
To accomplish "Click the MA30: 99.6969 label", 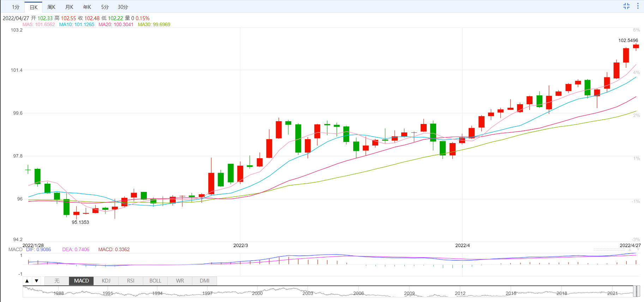I will pyautogui.click(x=154, y=24).
